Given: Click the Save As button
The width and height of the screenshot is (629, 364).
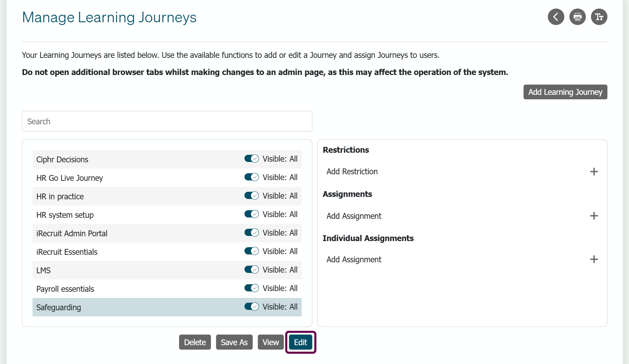Looking at the screenshot, I should coord(234,342).
